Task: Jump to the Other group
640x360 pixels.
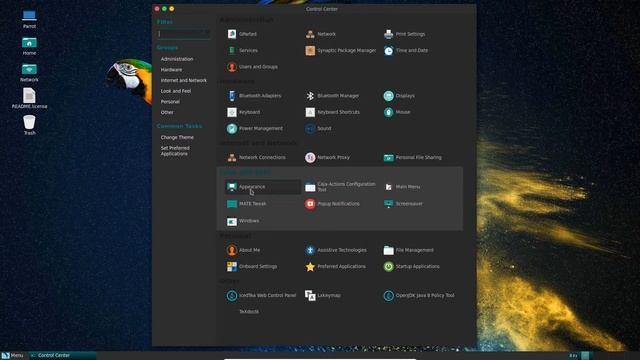Action: tap(167, 112)
